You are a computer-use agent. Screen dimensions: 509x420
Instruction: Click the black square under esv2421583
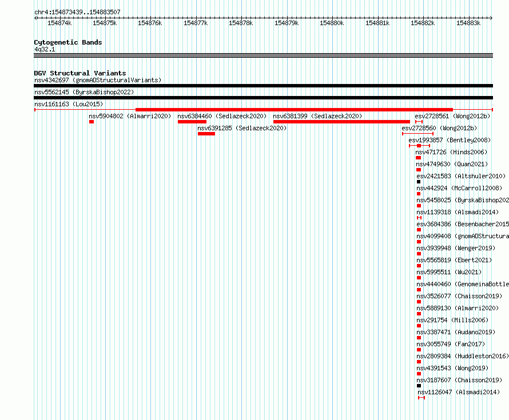click(419, 182)
